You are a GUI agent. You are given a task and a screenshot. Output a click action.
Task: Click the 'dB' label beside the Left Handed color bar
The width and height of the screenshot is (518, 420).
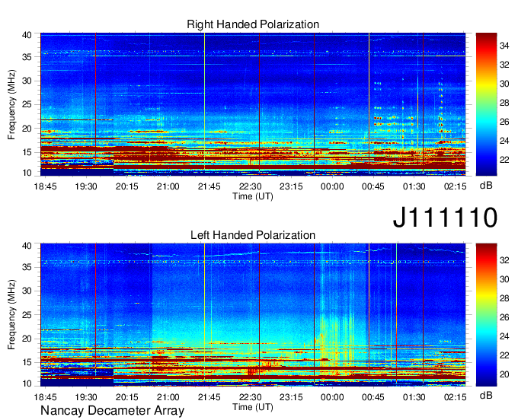486,395
